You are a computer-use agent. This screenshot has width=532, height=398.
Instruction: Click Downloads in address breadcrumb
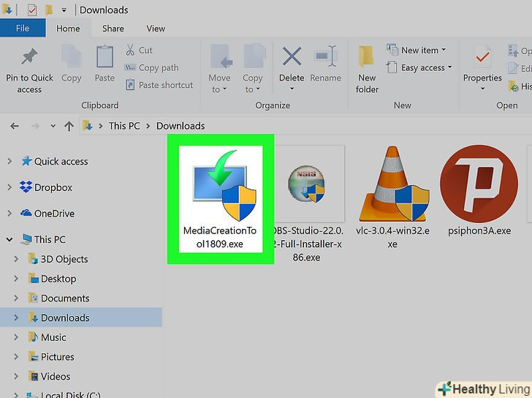[180, 126]
